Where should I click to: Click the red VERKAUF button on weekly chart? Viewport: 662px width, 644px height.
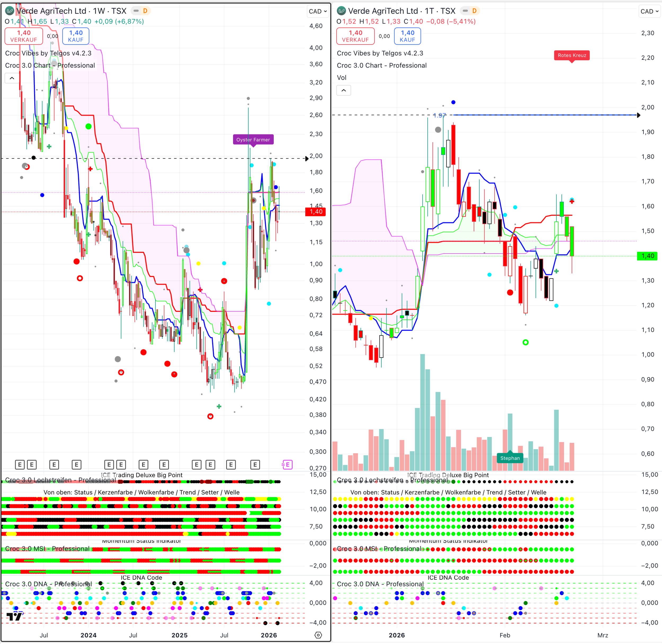tap(24, 36)
